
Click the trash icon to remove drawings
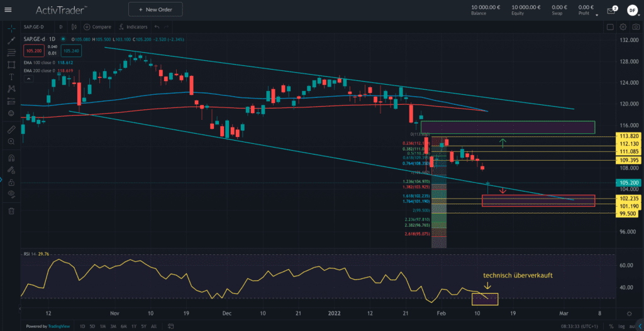pyautogui.click(x=11, y=211)
